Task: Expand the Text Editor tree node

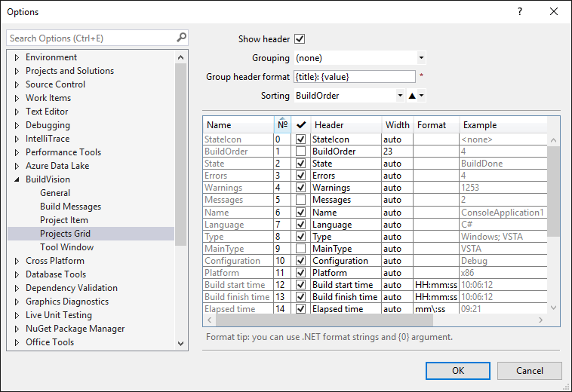Action: [x=17, y=112]
